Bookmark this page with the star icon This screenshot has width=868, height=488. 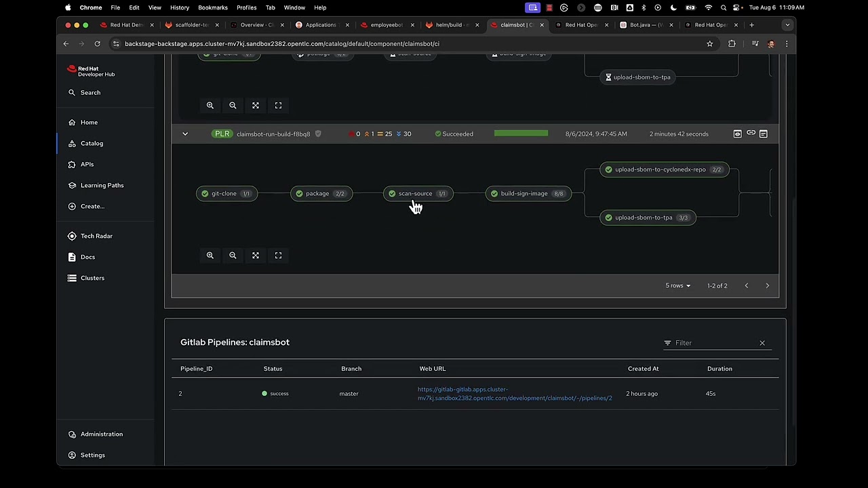pos(710,43)
